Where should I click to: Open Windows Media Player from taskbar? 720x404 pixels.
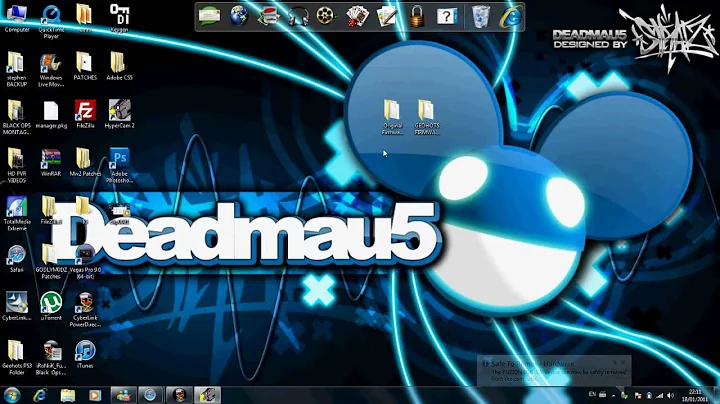95,395
